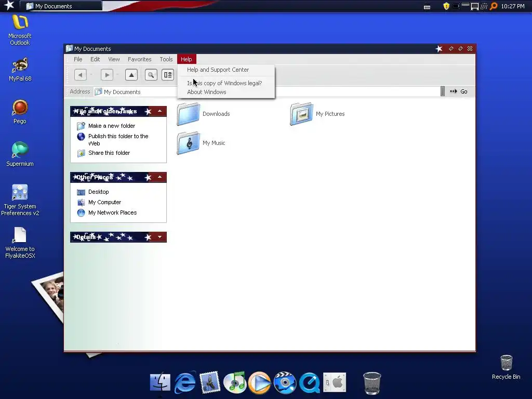532x399 pixels.
Task: Click the trash can in the dock
Action: pos(372,383)
